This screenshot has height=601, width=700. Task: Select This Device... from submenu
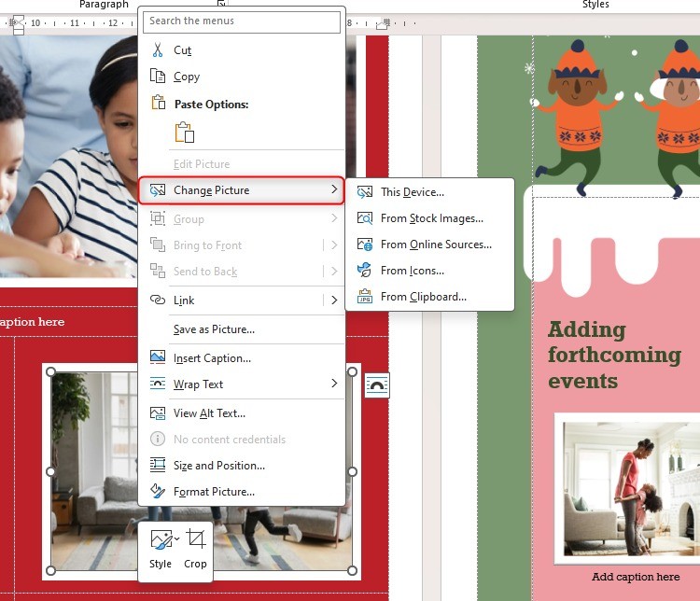point(429,192)
